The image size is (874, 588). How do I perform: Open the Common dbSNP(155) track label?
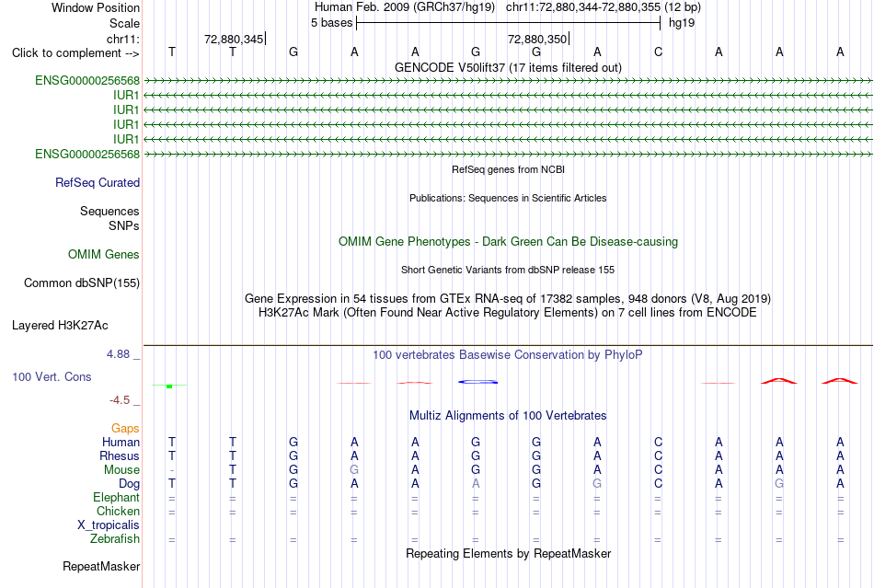coord(82,283)
